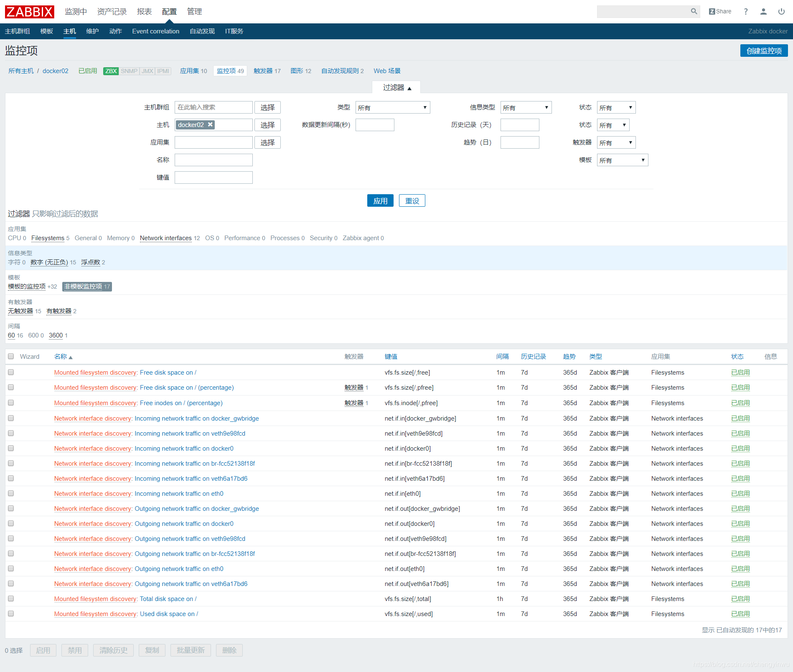This screenshot has height=672, width=793.
Task: Click the ZBX availability badge
Action: pyautogui.click(x=111, y=71)
